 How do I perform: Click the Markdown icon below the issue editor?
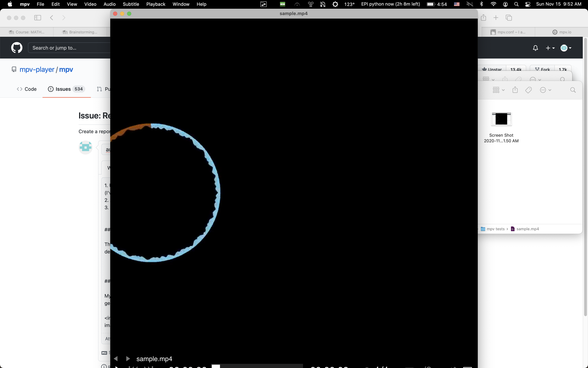(x=104, y=353)
